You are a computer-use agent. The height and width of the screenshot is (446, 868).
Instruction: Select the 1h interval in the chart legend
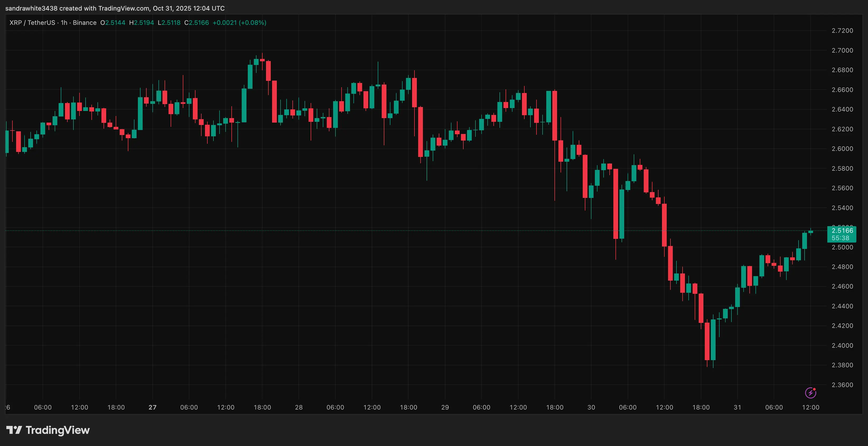coord(63,22)
